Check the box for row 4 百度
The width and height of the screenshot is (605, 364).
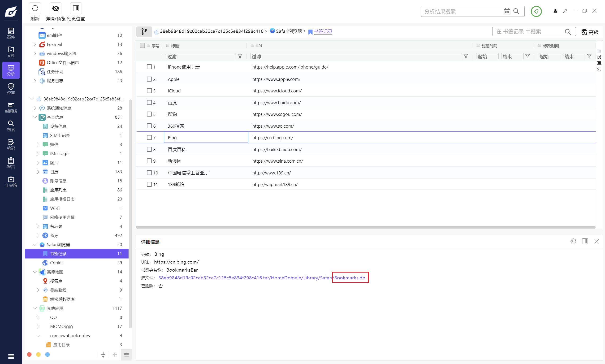pos(149,102)
